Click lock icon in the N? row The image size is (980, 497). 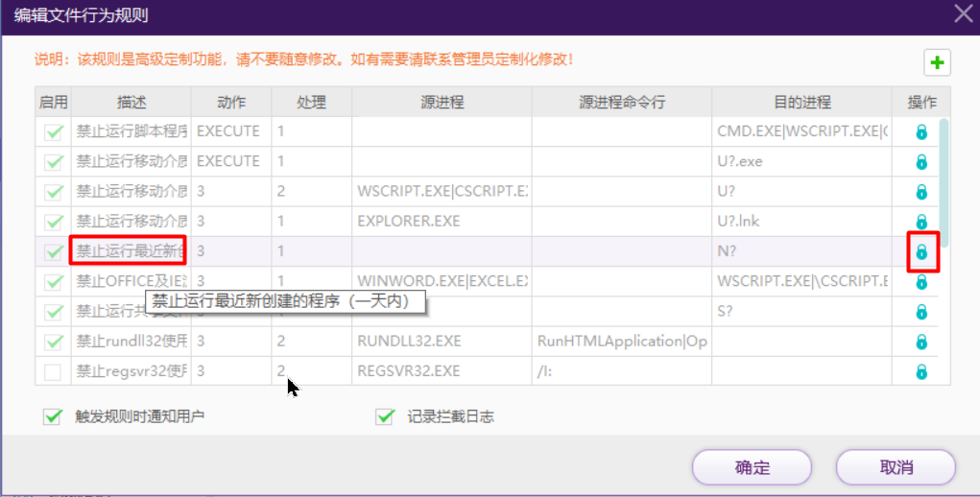(x=921, y=251)
